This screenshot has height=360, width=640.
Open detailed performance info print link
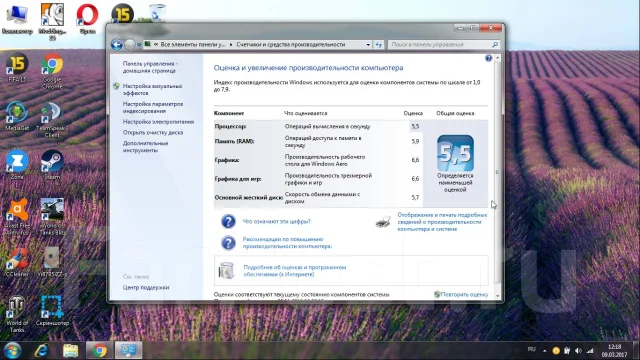(x=442, y=222)
